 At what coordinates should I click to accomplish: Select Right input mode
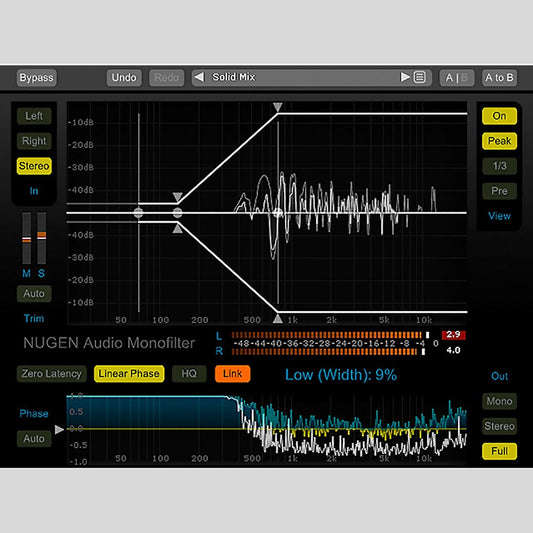tap(34, 141)
